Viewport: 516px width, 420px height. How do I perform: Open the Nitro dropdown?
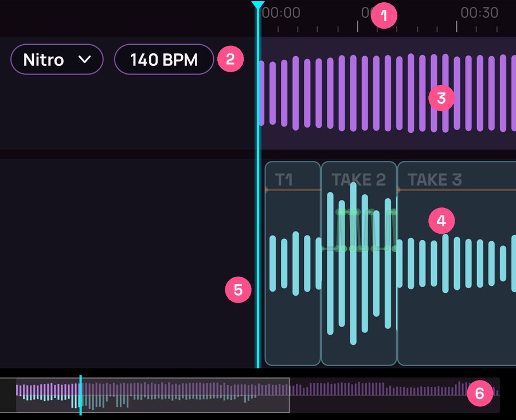click(57, 60)
